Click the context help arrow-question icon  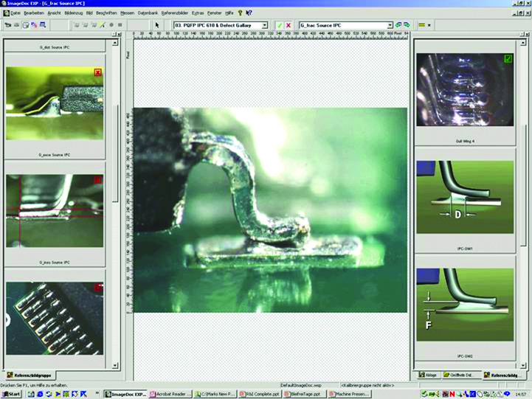[x=249, y=13]
